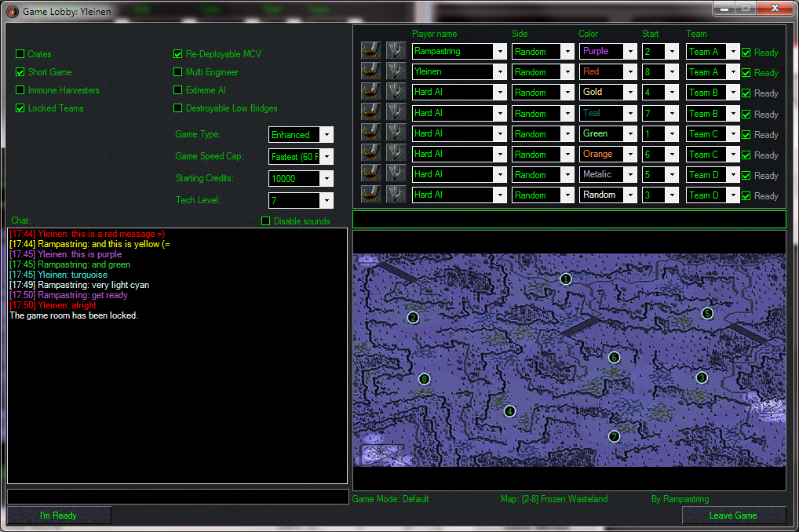The image size is (799, 532).
Task: Click start position marker 1 on map
Action: point(566,279)
